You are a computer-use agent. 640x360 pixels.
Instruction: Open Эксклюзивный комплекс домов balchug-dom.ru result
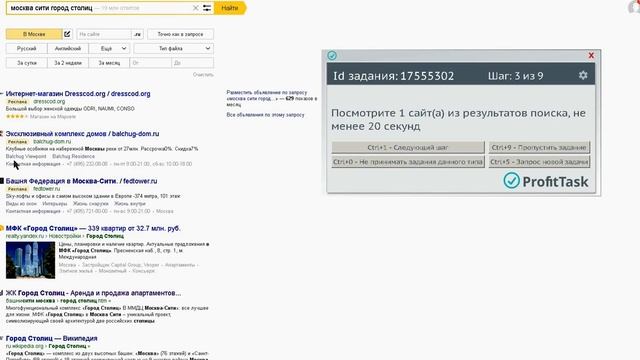click(82, 133)
